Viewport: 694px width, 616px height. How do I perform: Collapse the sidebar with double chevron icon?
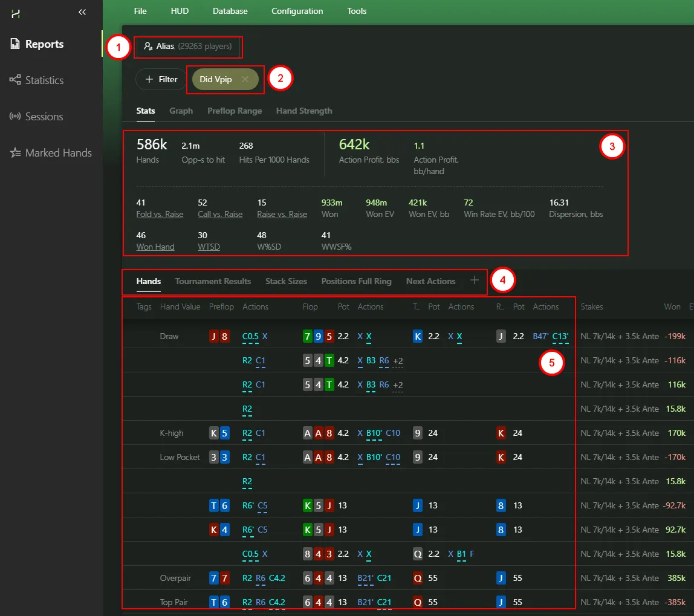click(82, 12)
